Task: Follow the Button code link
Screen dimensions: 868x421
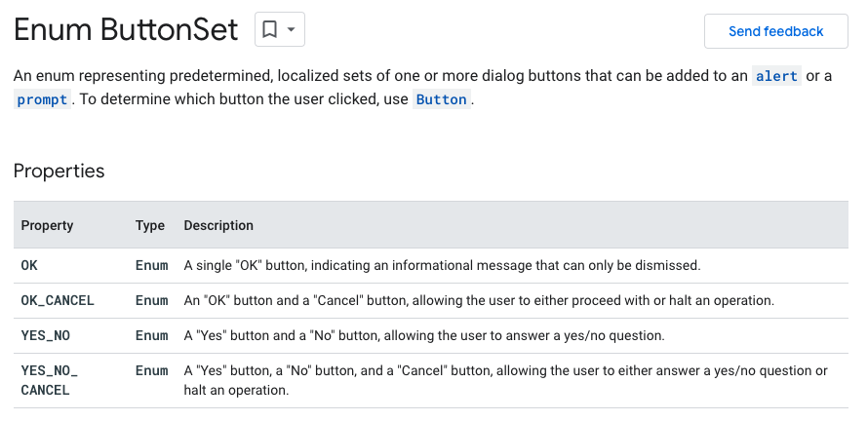Action: (x=441, y=99)
